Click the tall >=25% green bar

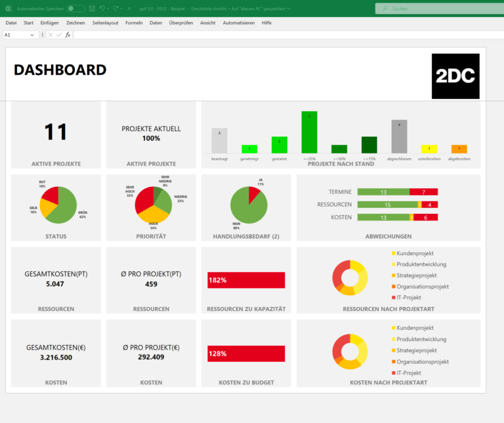(x=309, y=132)
